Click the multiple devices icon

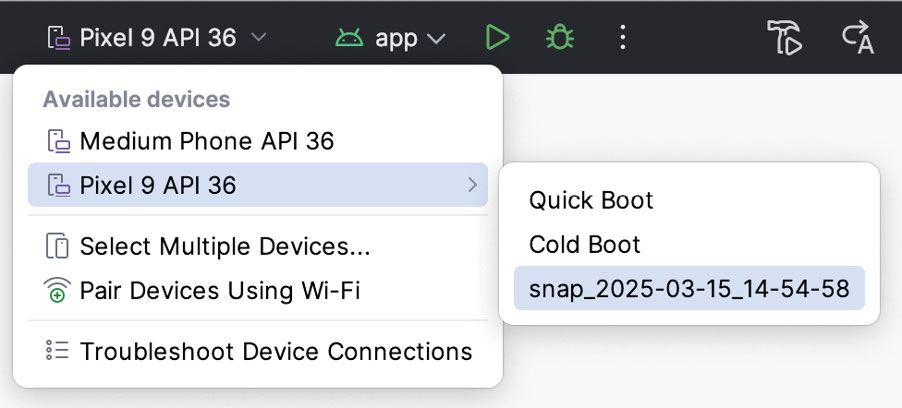click(57, 246)
